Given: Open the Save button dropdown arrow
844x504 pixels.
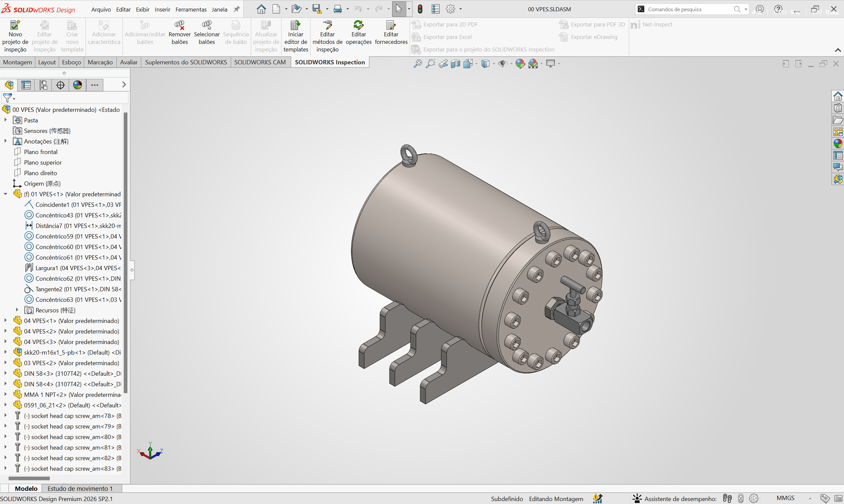Looking at the screenshot, I should click(x=327, y=9).
